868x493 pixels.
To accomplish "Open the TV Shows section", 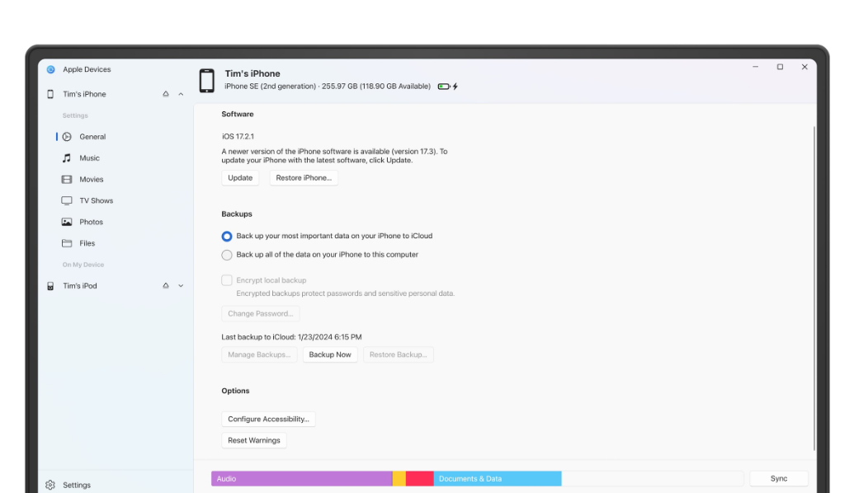I will click(96, 201).
